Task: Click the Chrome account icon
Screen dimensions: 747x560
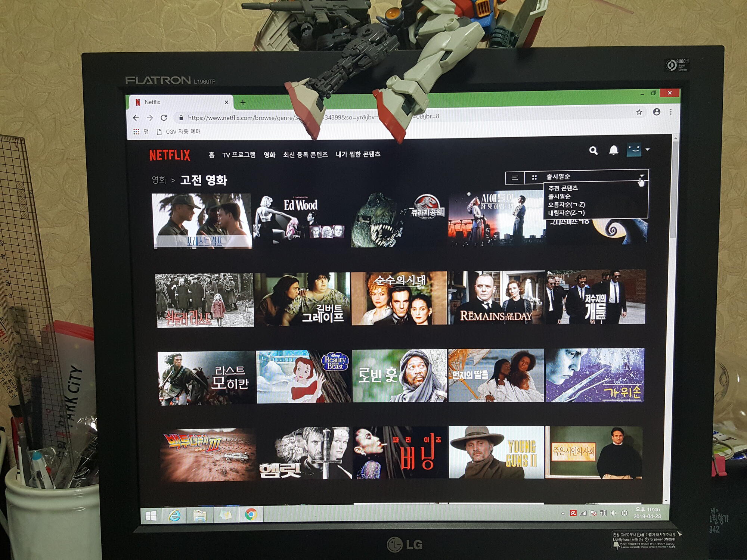Action: (x=657, y=112)
